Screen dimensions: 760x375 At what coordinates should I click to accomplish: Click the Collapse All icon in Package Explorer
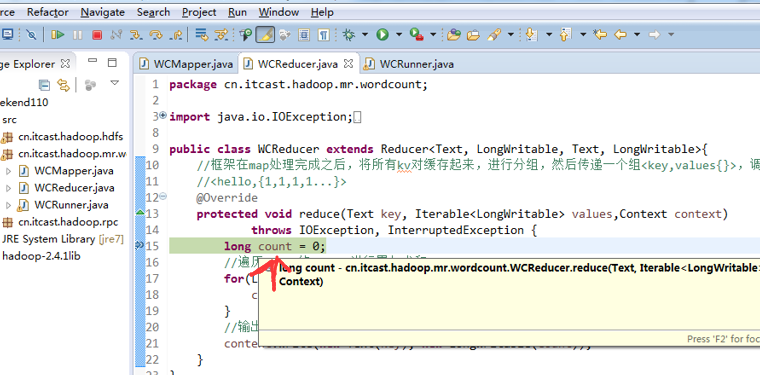click(x=44, y=85)
